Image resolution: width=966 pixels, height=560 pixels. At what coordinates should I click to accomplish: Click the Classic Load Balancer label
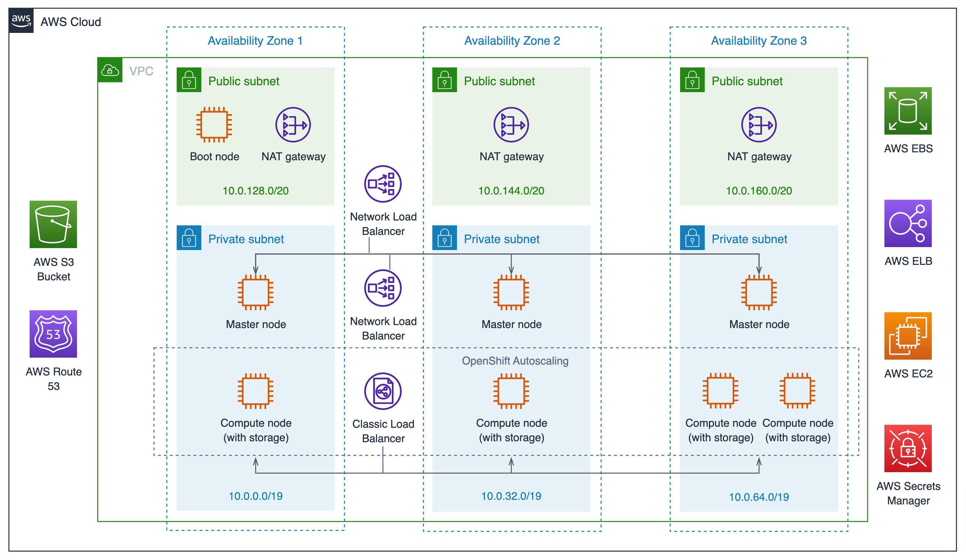click(383, 431)
